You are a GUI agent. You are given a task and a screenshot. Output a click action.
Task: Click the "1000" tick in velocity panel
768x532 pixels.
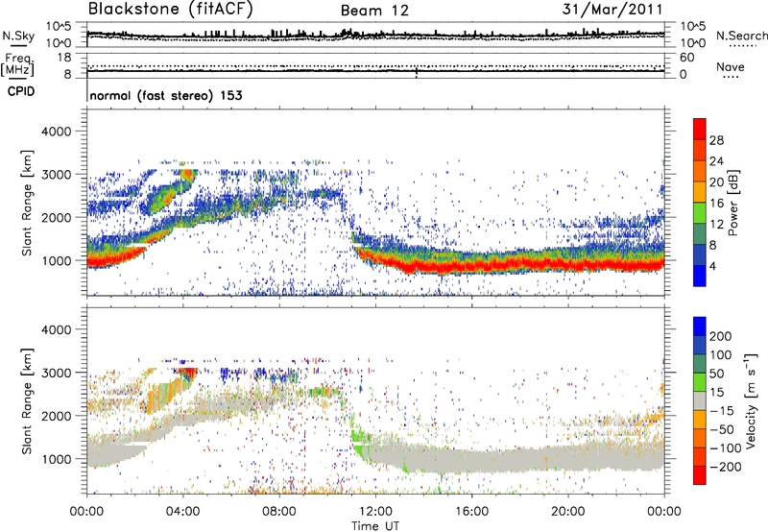pos(56,459)
